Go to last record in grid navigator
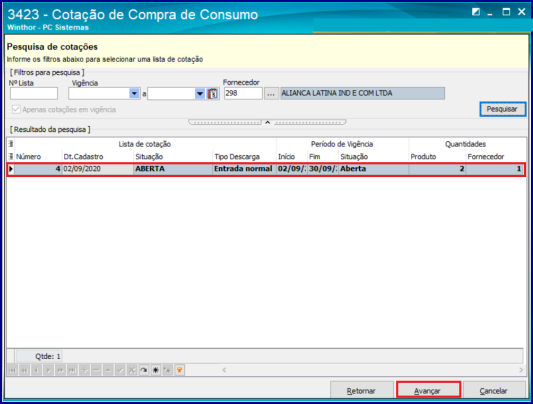Image resolution: width=533 pixels, height=404 pixels. coord(72,370)
